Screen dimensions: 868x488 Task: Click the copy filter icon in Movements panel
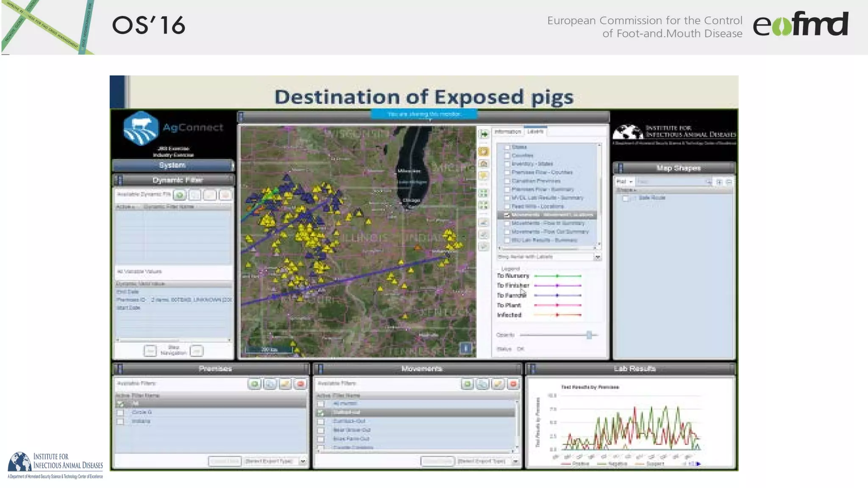coord(482,384)
